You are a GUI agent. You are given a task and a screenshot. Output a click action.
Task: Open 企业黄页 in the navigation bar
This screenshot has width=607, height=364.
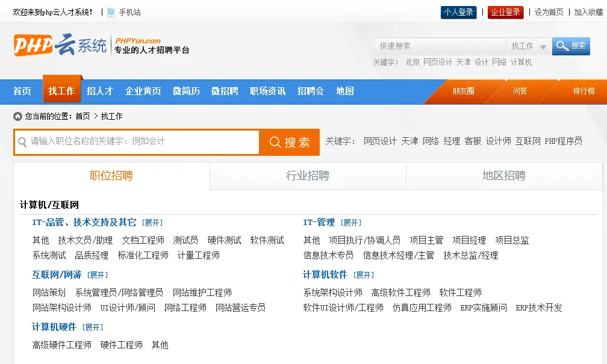143,91
